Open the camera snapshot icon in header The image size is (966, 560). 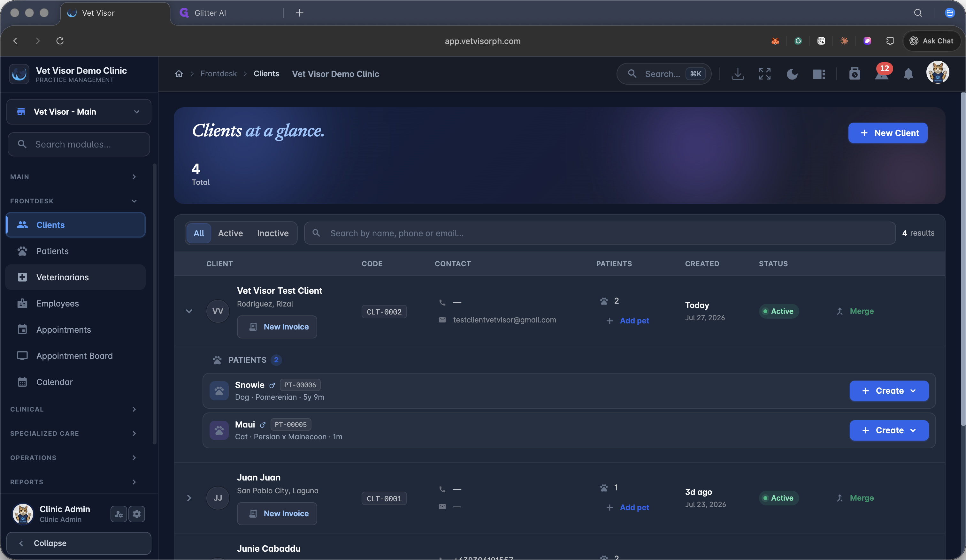coord(855,73)
